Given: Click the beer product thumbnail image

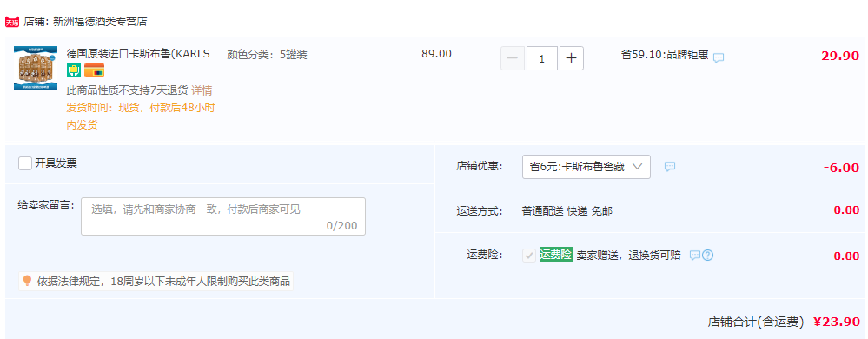Looking at the screenshot, I should coord(36,68).
